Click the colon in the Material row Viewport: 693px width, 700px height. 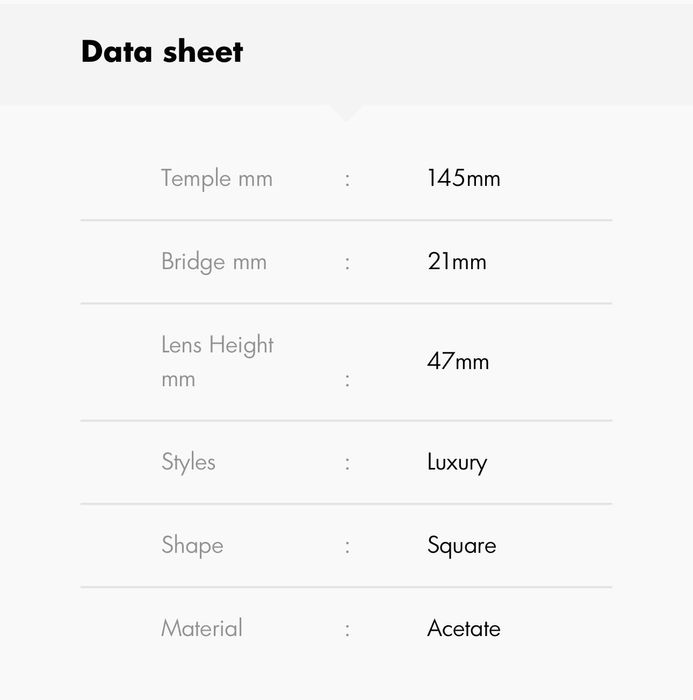347,630
